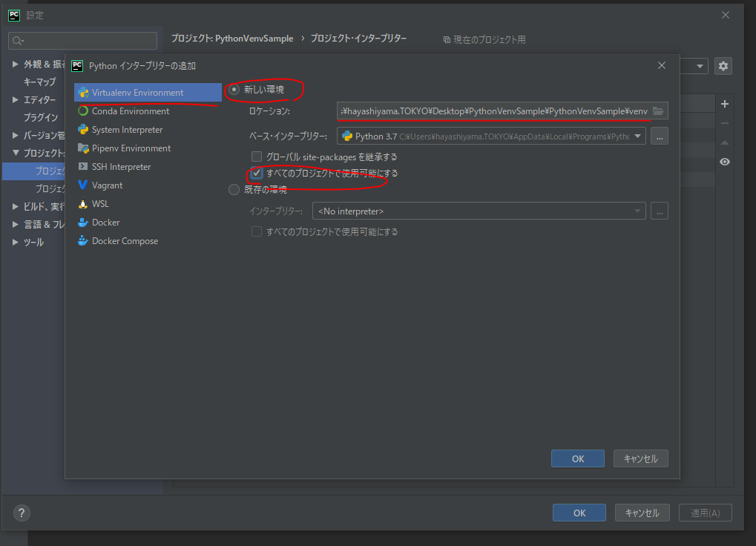Image resolution: width=756 pixels, height=546 pixels.
Task: Select the second プロジェクト sub-item in tree
Action: tap(50, 188)
